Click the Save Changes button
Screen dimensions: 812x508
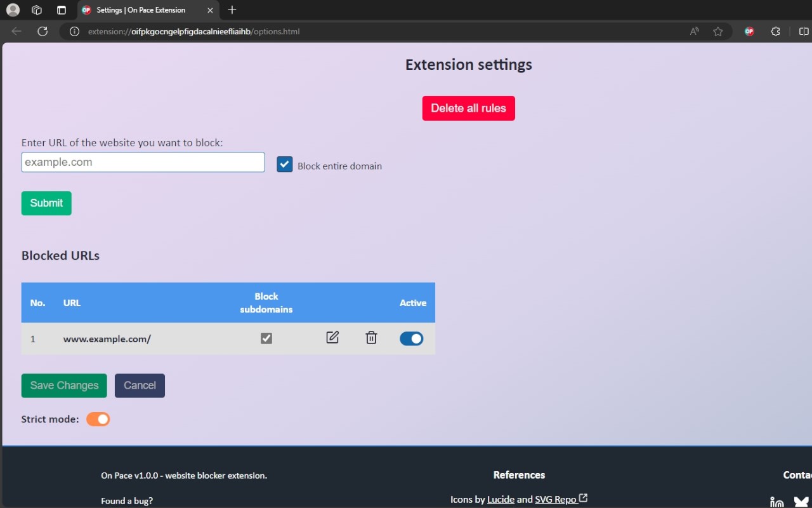tap(64, 385)
